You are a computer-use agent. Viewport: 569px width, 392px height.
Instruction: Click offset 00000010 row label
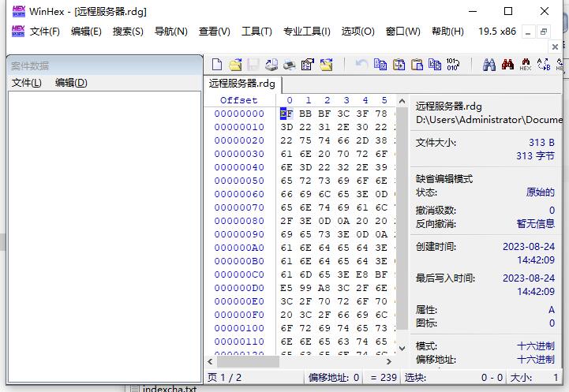tap(239, 127)
